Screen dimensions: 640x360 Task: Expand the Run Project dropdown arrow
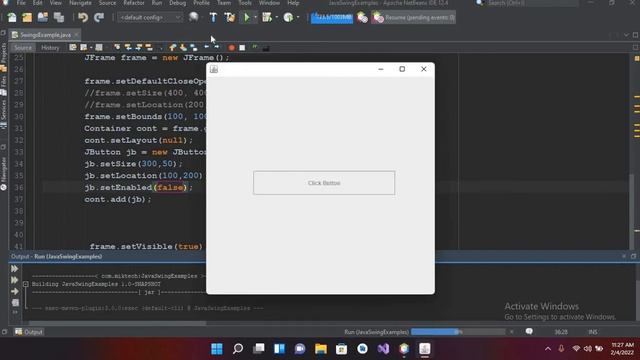[x=256, y=18]
